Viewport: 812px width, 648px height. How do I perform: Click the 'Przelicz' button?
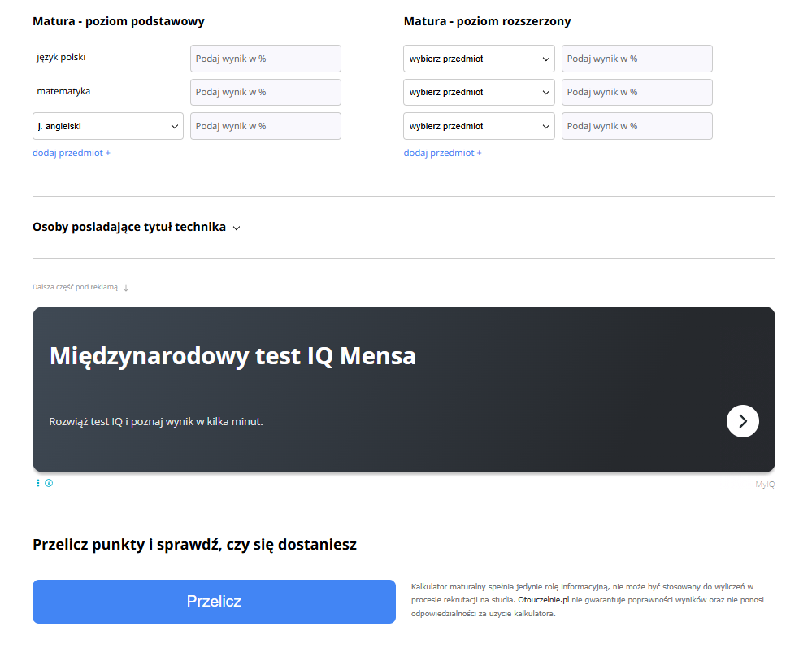tap(214, 602)
